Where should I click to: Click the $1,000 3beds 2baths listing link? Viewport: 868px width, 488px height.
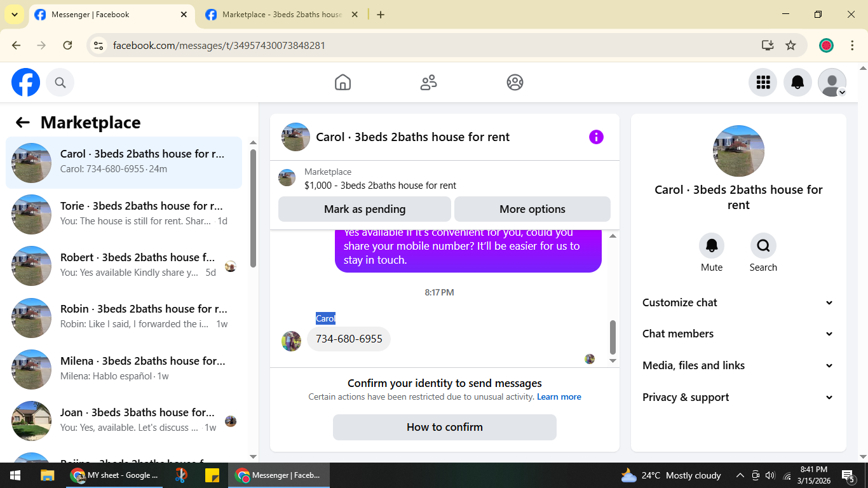[x=380, y=186]
